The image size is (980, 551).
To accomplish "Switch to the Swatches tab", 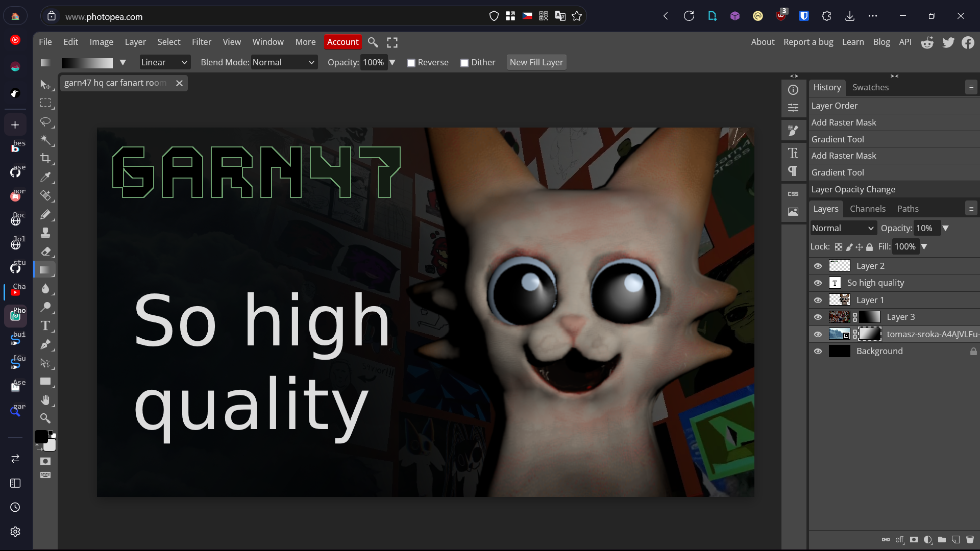I will (870, 87).
